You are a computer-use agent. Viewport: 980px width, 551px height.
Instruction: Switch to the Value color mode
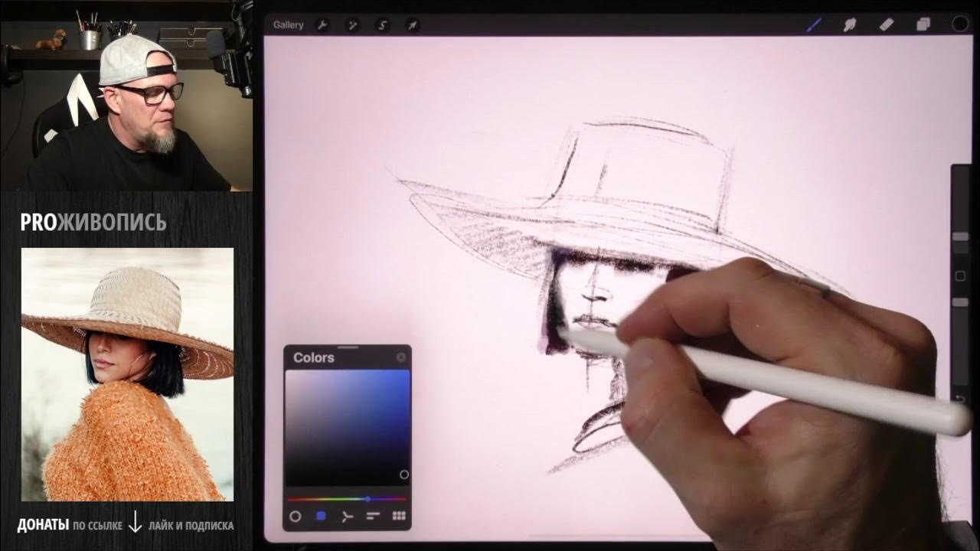[373, 517]
